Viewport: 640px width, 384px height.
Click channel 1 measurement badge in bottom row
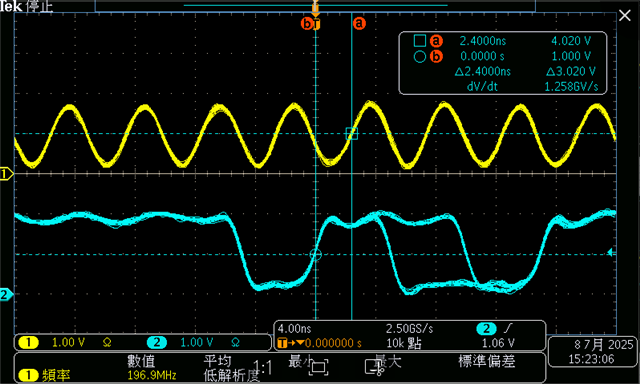click(x=29, y=375)
